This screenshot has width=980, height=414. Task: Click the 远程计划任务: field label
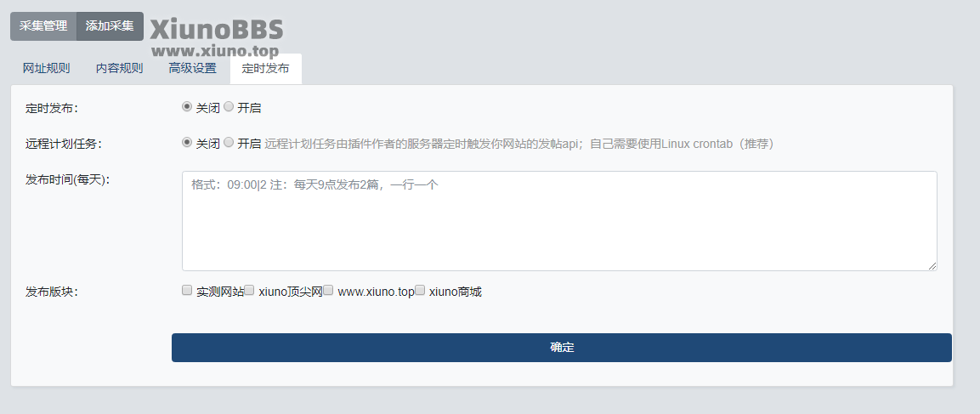[x=63, y=144]
